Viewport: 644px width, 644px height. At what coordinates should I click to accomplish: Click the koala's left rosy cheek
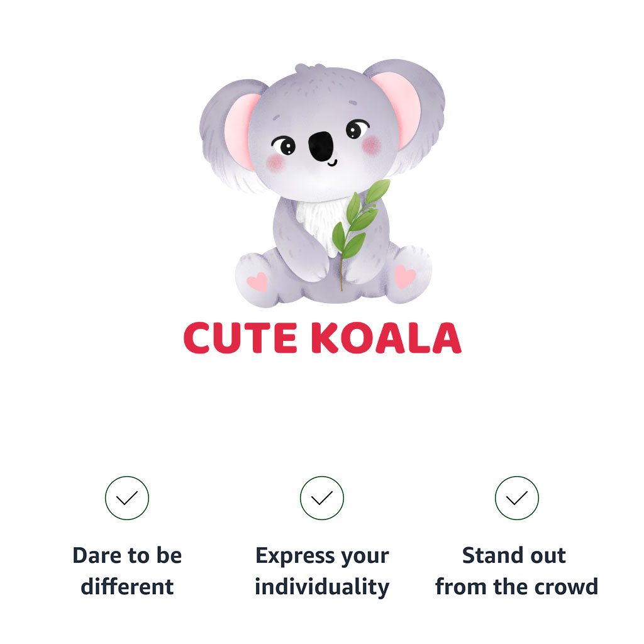tap(275, 164)
